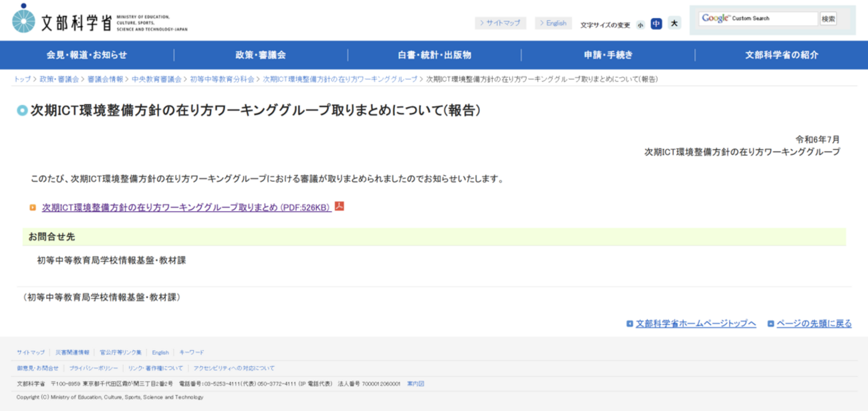
Task: Set font size to large (大)
Action: (x=674, y=23)
